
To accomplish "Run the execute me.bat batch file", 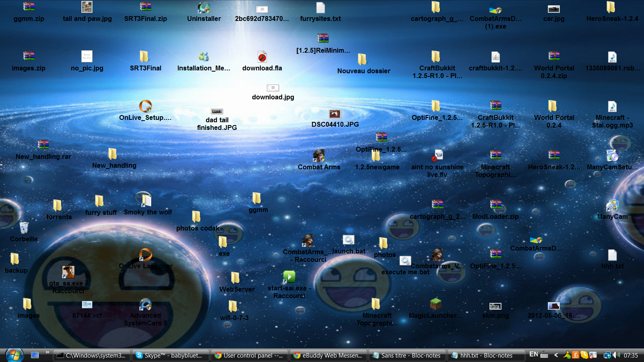I will coord(405,261).
